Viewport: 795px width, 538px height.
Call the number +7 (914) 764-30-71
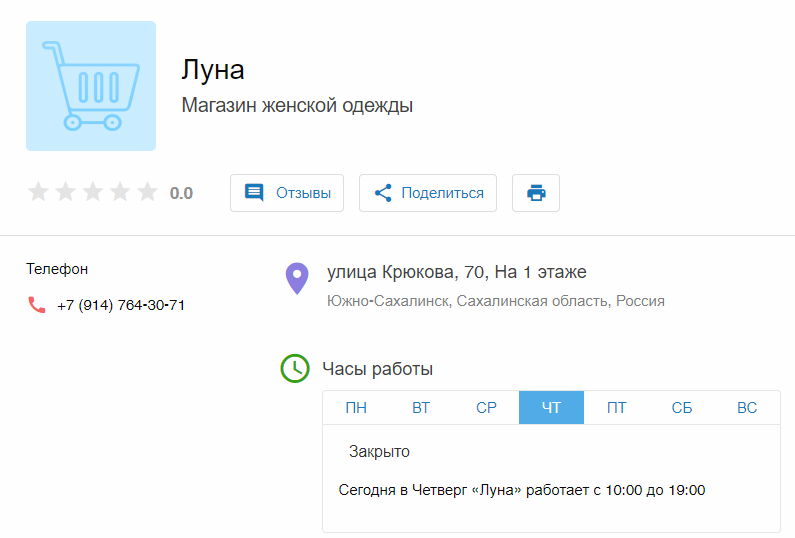click(x=121, y=305)
